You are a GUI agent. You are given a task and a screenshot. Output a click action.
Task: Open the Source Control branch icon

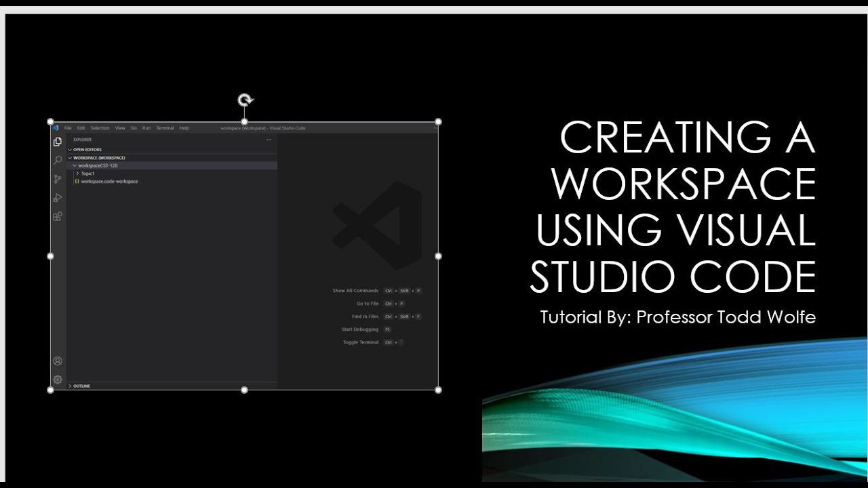coord(58,179)
